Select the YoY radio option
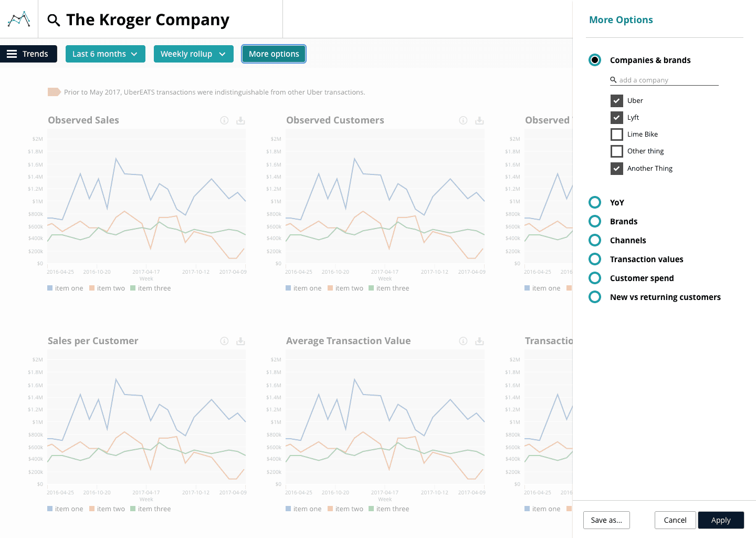Viewport: 756px width, 538px height. [595, 202]
